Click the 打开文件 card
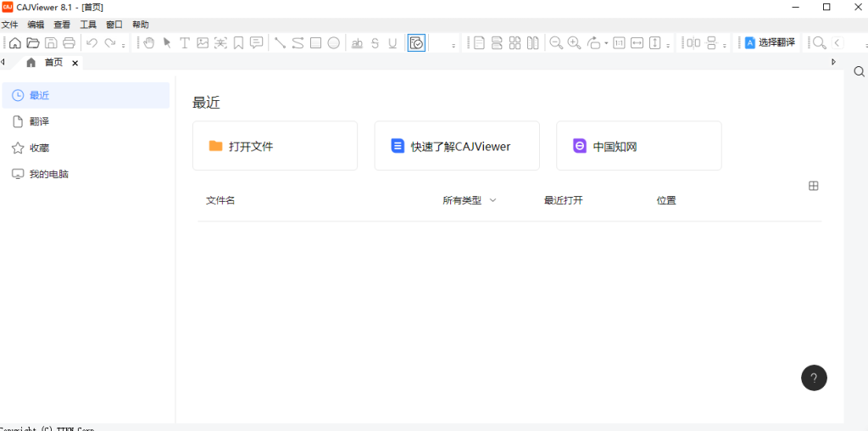Viewport: 868px width, 431px height. tap(275, 146)
